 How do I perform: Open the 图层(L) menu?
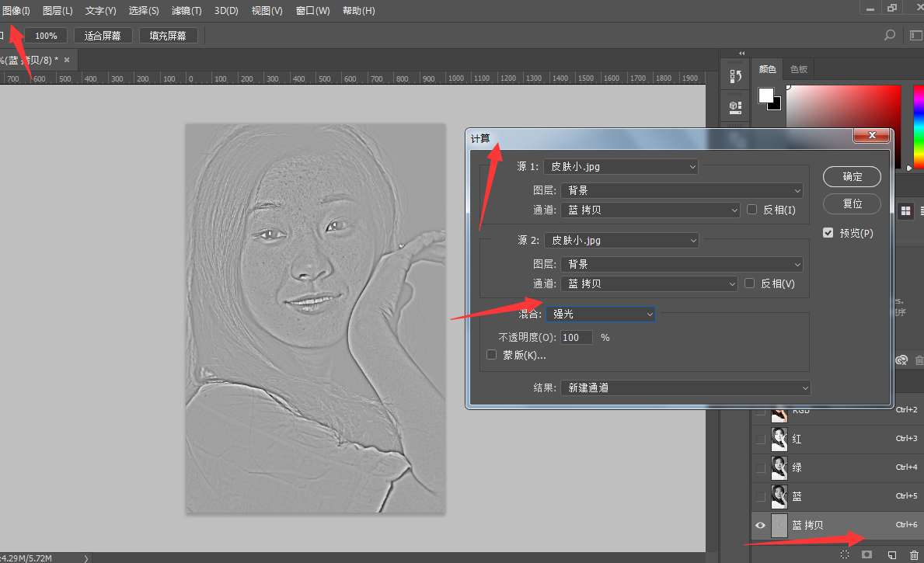(58, 11)
